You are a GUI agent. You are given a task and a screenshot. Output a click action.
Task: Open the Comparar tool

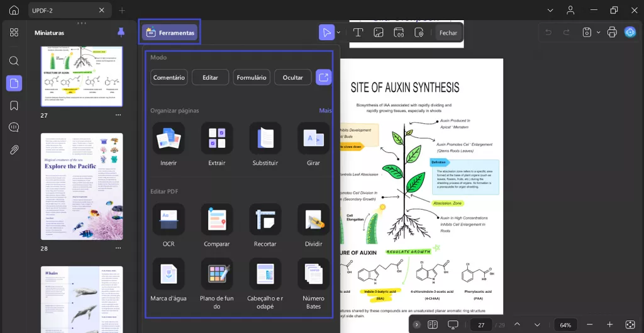click(217, 225)
